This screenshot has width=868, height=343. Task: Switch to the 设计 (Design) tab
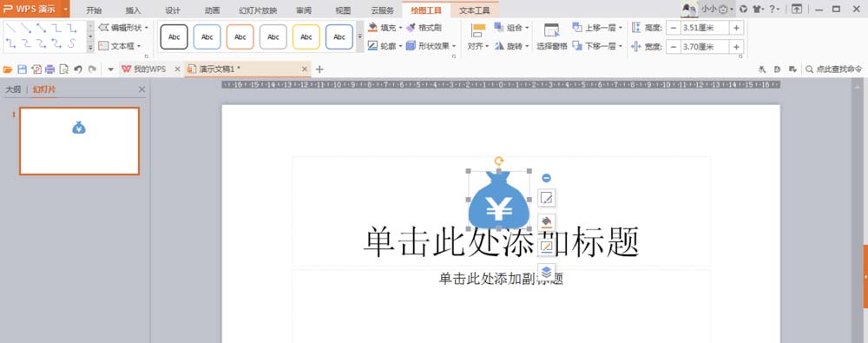(173, 10)
